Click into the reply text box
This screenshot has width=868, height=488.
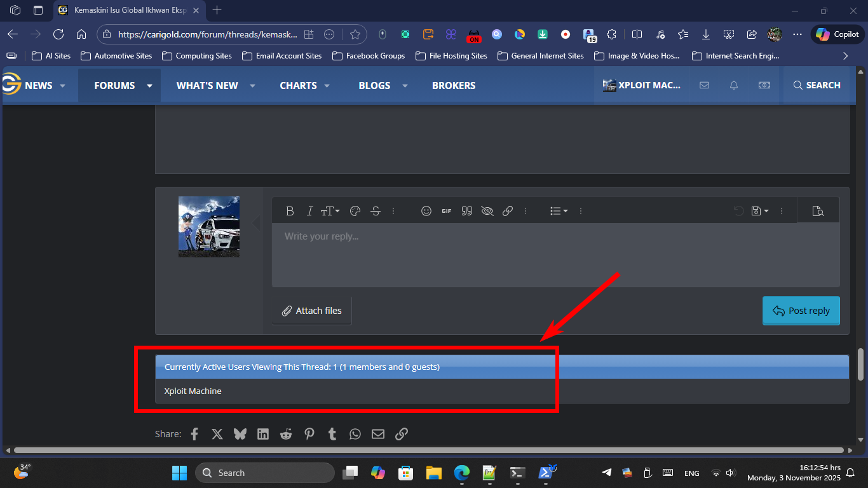(556, 255)
